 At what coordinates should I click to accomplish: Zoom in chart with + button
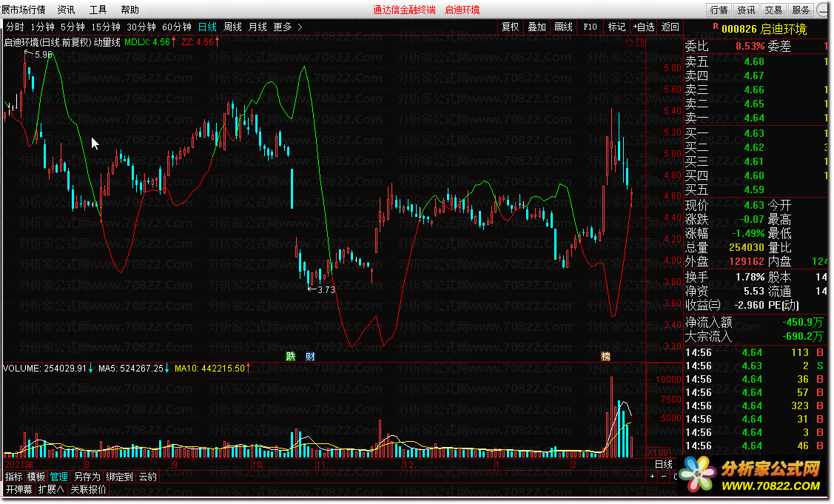point(652,477)
